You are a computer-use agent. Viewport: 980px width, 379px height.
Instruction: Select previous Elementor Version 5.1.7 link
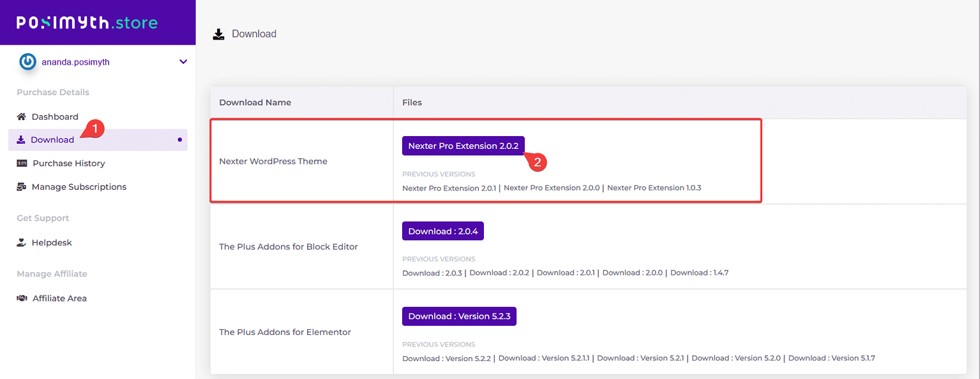(x=831, y=358)
